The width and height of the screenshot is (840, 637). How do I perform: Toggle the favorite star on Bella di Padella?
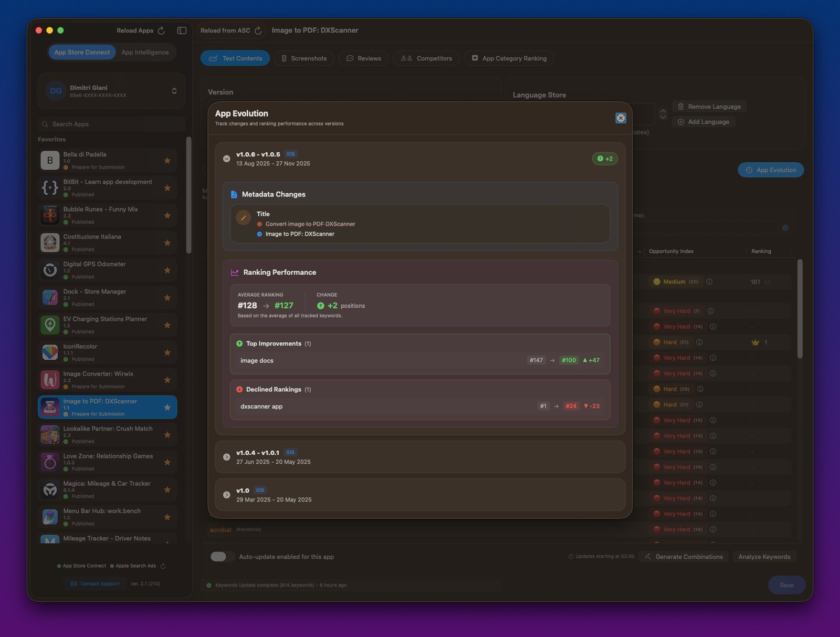click(x=167, y=160)
